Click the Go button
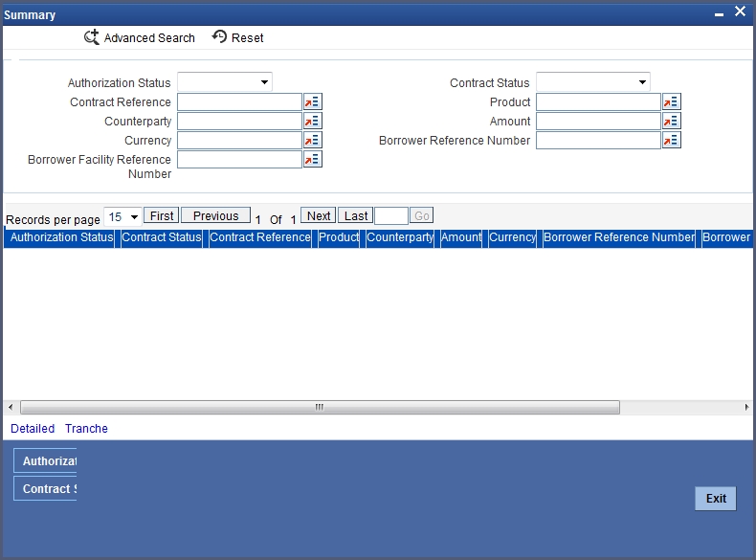The width and height of the screenshot is (756, 560). click(421, 215)
